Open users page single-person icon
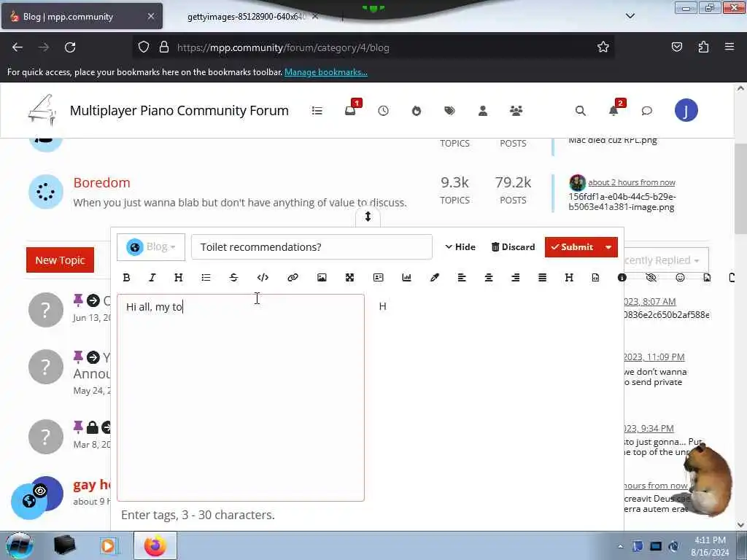 tap(483, 111)
